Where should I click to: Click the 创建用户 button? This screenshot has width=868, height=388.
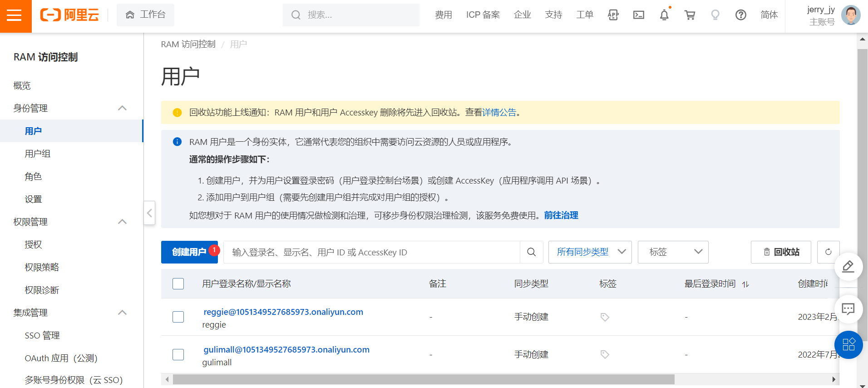189,252
